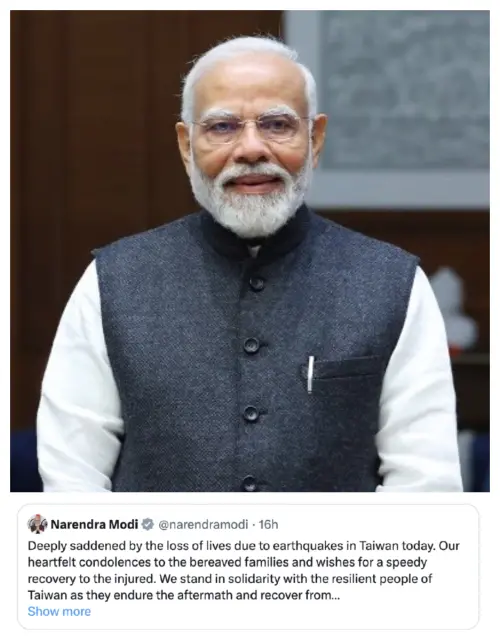Click the tweet line starting "Deeply saddened"

(244, 546)
